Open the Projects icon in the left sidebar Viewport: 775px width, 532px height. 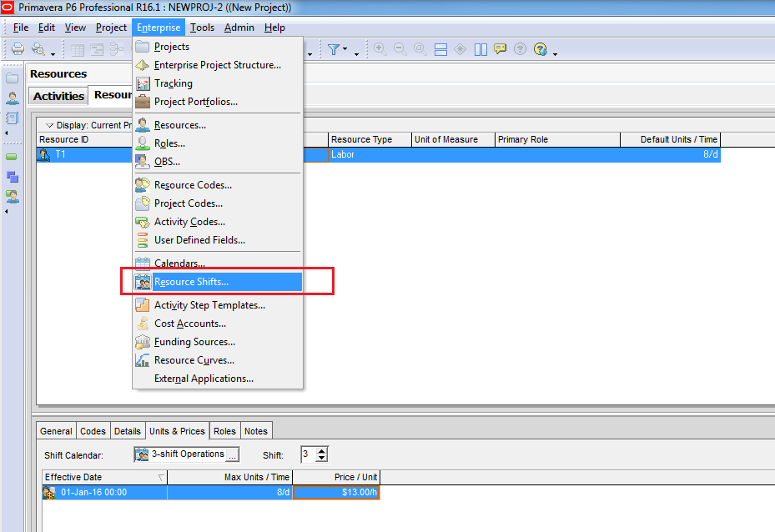pyautogui.click(x=13, y=78)
